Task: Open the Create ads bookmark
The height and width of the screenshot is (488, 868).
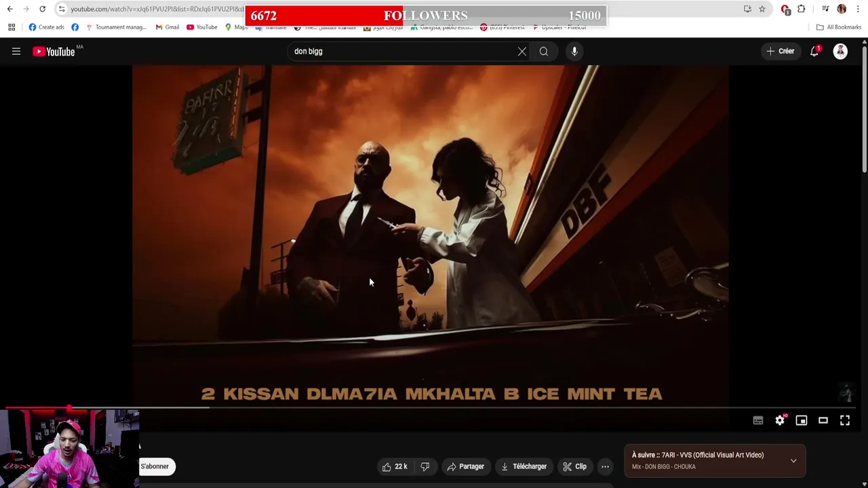Action: coord(46,27)
